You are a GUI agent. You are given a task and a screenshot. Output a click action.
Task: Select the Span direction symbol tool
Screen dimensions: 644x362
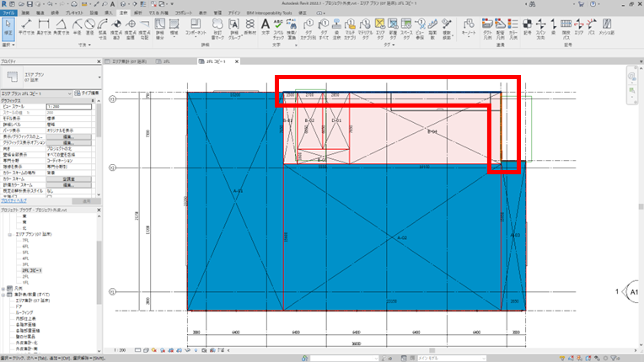click(540, 29)
